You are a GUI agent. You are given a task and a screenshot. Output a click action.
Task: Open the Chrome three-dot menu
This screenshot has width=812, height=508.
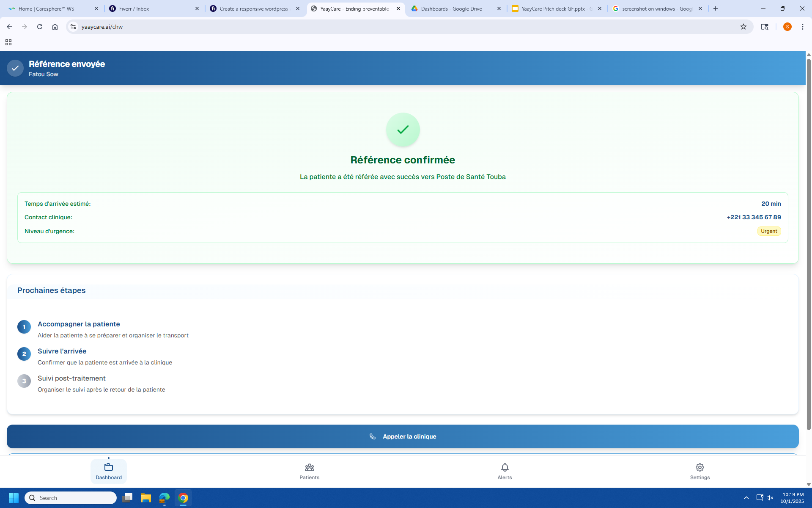click(x=803, y=26)
